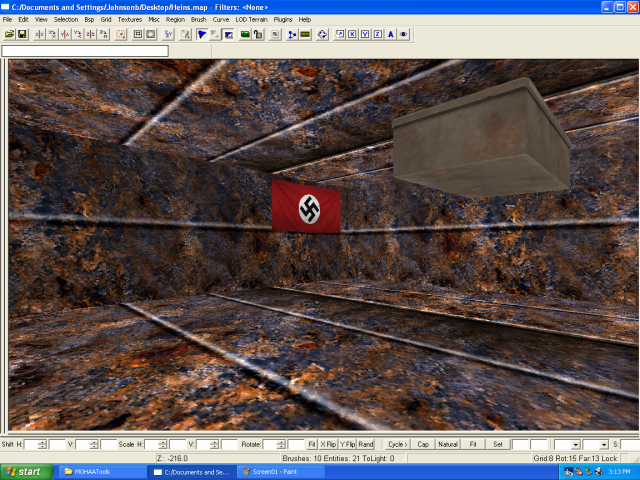Switch to MOHAATools taskbar window
Viewport: 640px width, 480px height.
[102, 472]
